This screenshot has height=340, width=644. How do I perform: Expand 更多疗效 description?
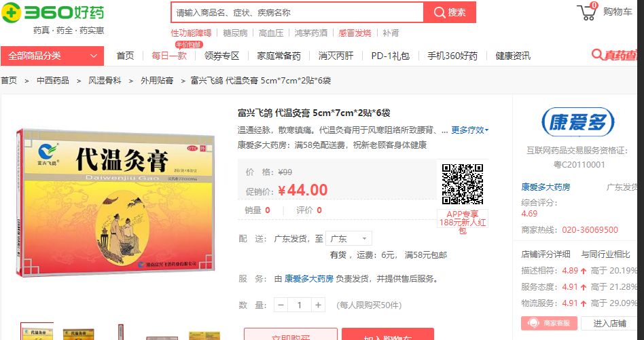tap(469, 130)
